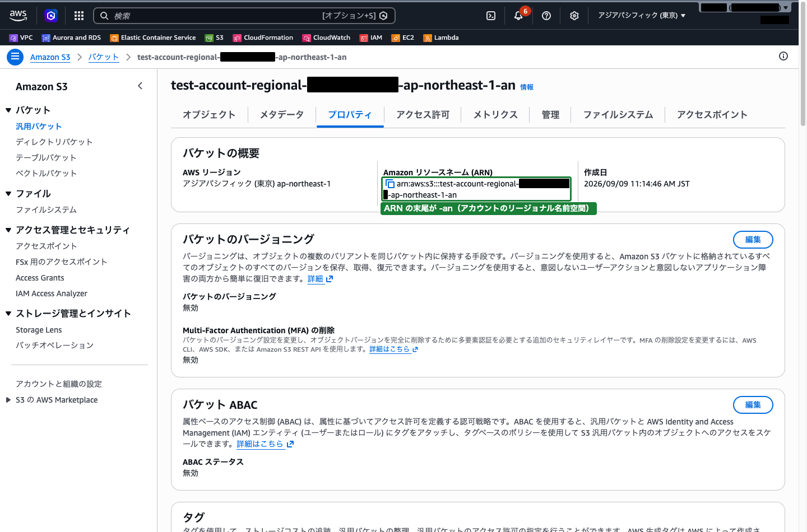Collapse the バケット navigation section

pos(8,110)
